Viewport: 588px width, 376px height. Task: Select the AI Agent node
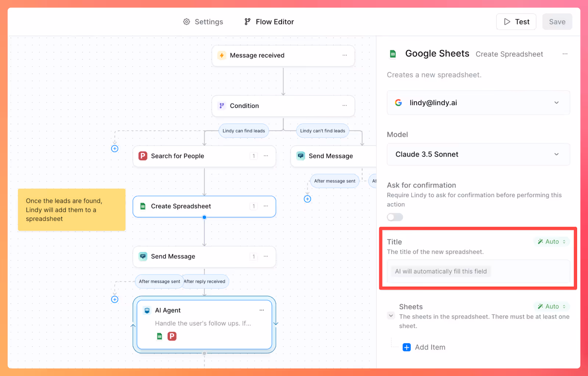tap(204, 324)
